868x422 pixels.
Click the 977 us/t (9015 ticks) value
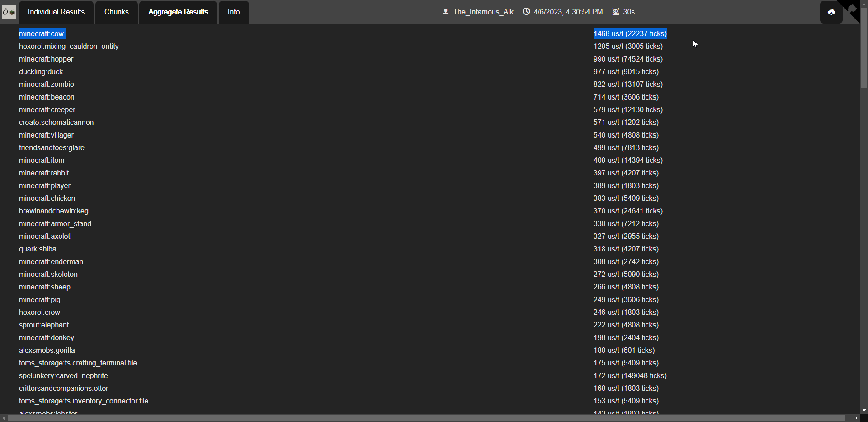click(x=626, y=72)
